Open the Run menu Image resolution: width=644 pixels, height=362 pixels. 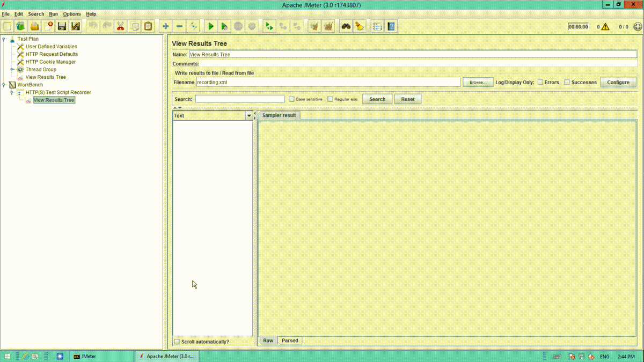(53, 13)
